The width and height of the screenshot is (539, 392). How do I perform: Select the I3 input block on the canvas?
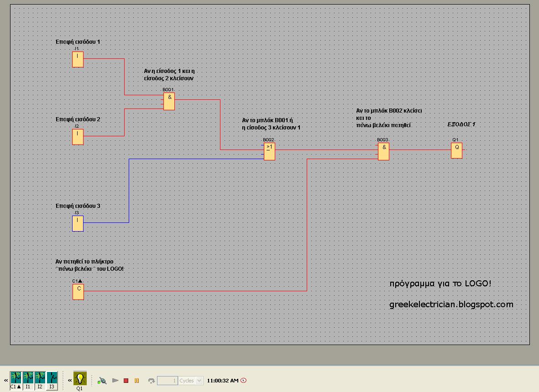point(77,223)
